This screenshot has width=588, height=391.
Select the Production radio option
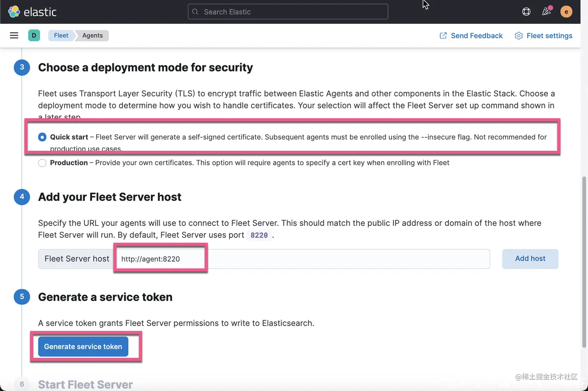click(42, 163)
